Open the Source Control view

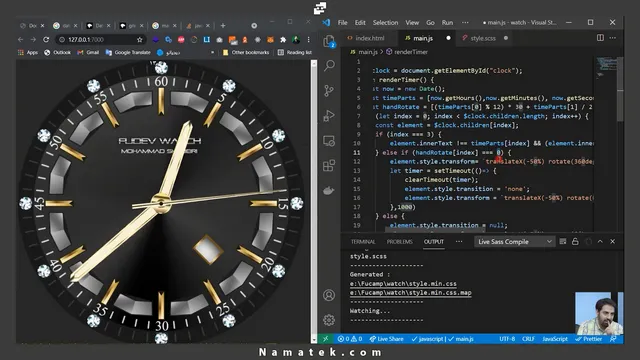point(329,90)
